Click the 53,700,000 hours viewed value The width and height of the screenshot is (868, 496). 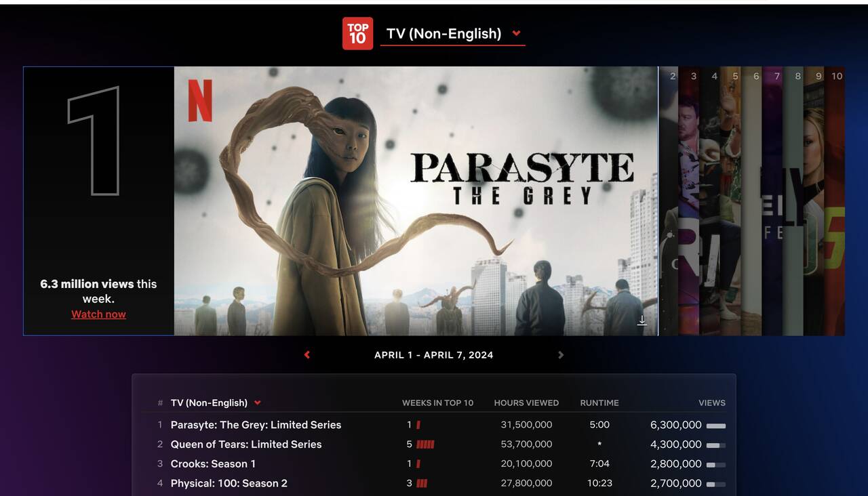pos(526,445)
